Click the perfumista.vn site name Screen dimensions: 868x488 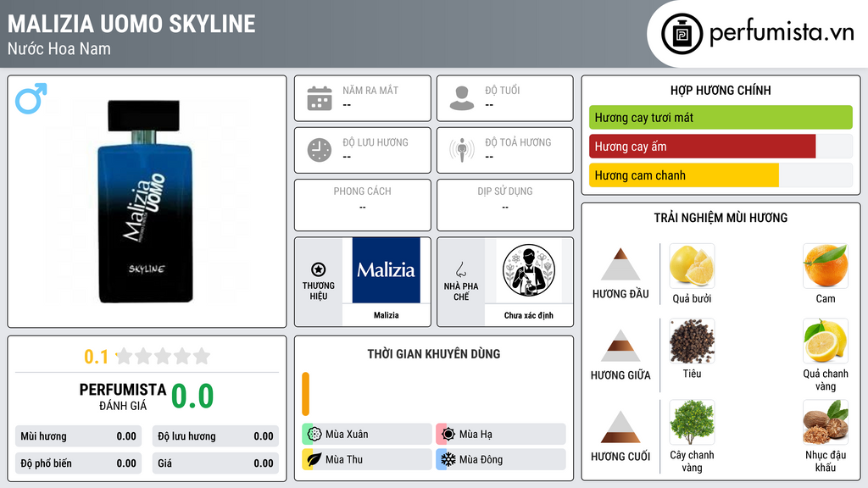pyautogui.click(x=782, y=32)
